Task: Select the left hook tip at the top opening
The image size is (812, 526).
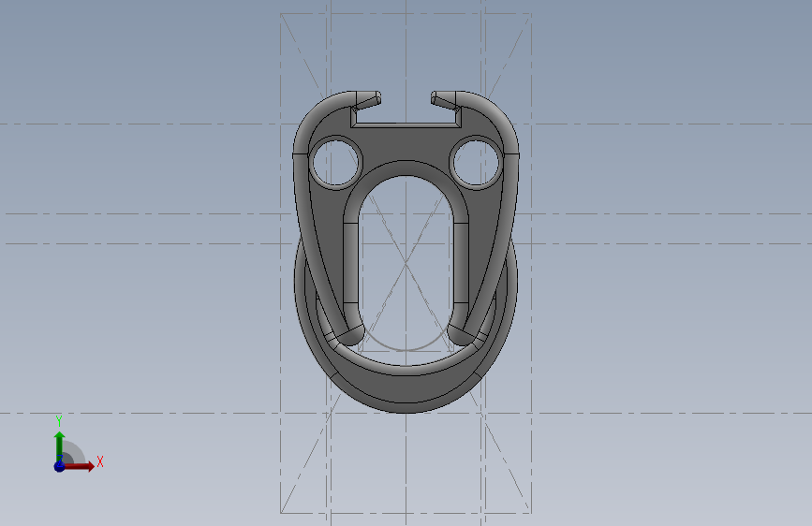Action: click(x=368, y=100)
